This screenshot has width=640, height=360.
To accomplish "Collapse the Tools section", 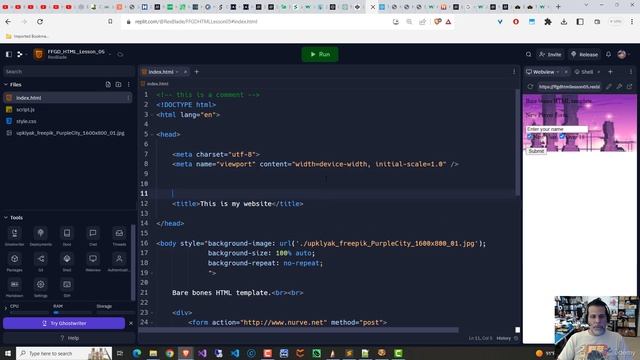I will (x=6, y=218).
